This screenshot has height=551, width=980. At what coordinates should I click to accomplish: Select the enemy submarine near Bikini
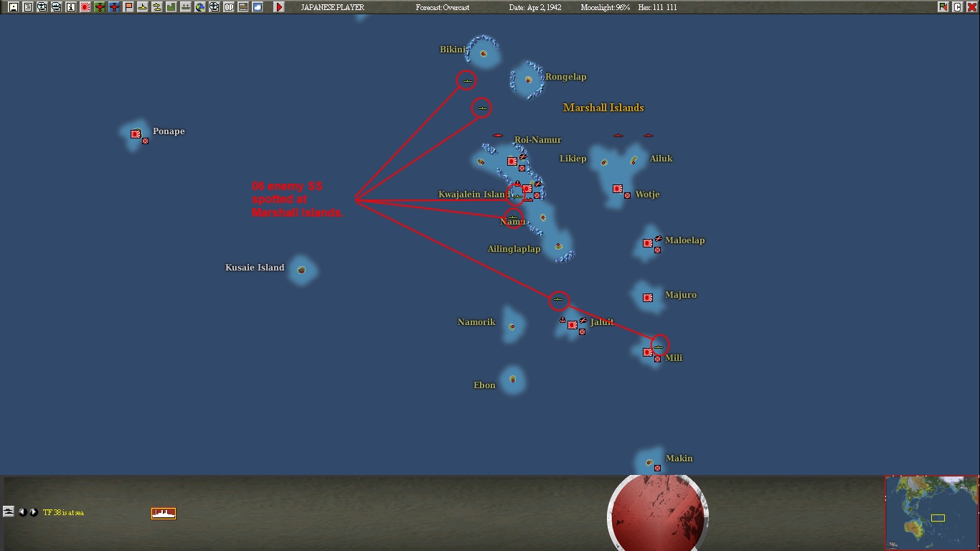(467, 80)
